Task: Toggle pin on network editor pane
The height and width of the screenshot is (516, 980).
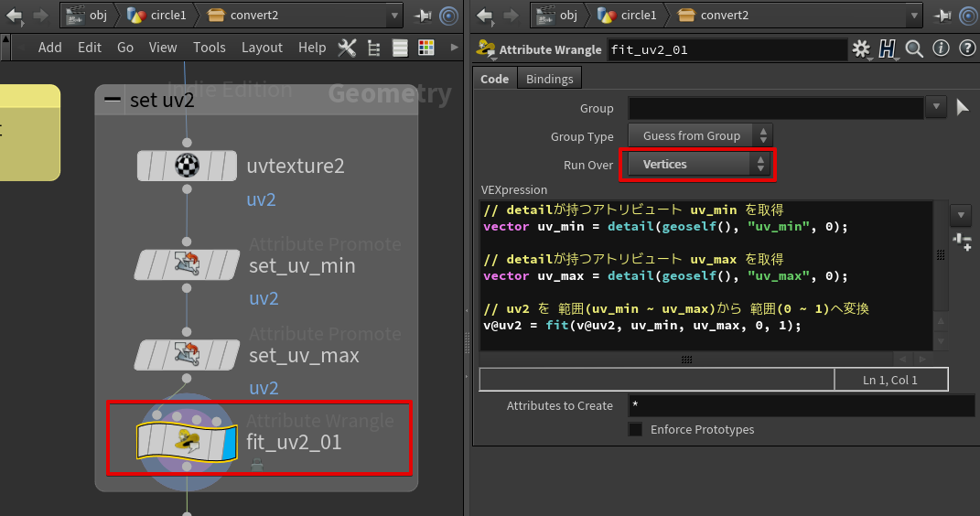Action: pos(423,16)
